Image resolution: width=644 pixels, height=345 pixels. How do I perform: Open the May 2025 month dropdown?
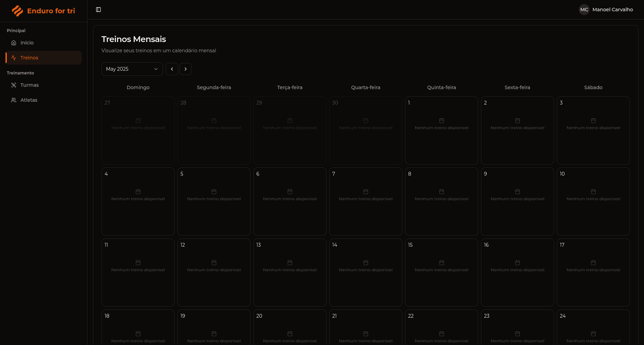point(132,69)
